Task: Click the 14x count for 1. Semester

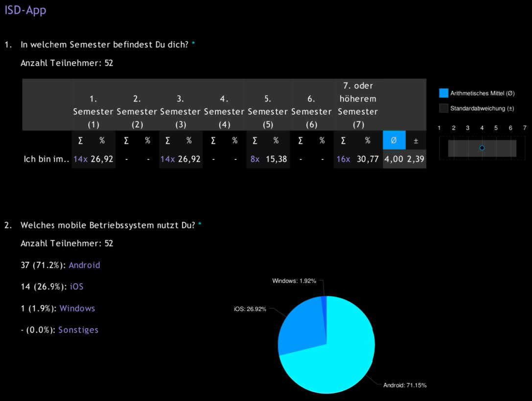Action: tap(80, 159)
